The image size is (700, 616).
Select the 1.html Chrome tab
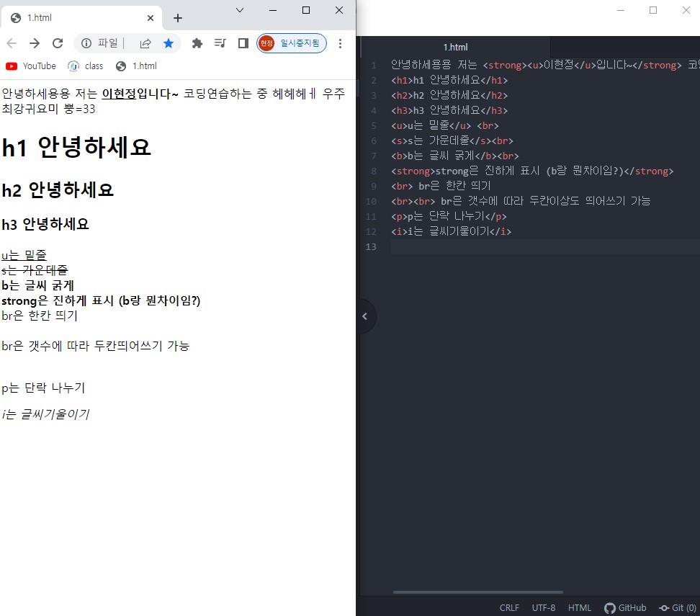pos(81,18)
